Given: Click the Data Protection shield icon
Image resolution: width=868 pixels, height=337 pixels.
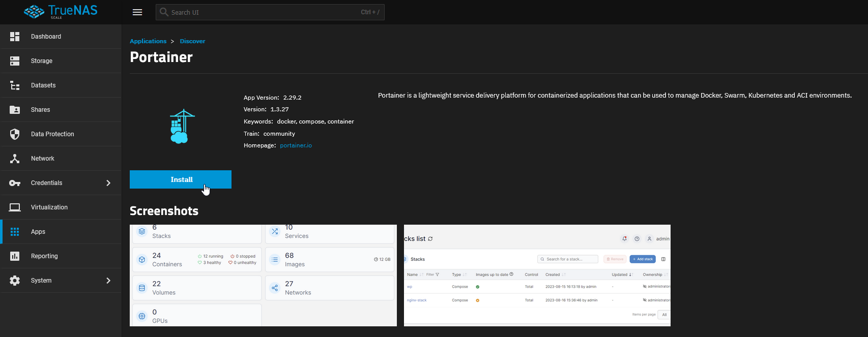Looking at the screenshot, I should click(15, 134).
